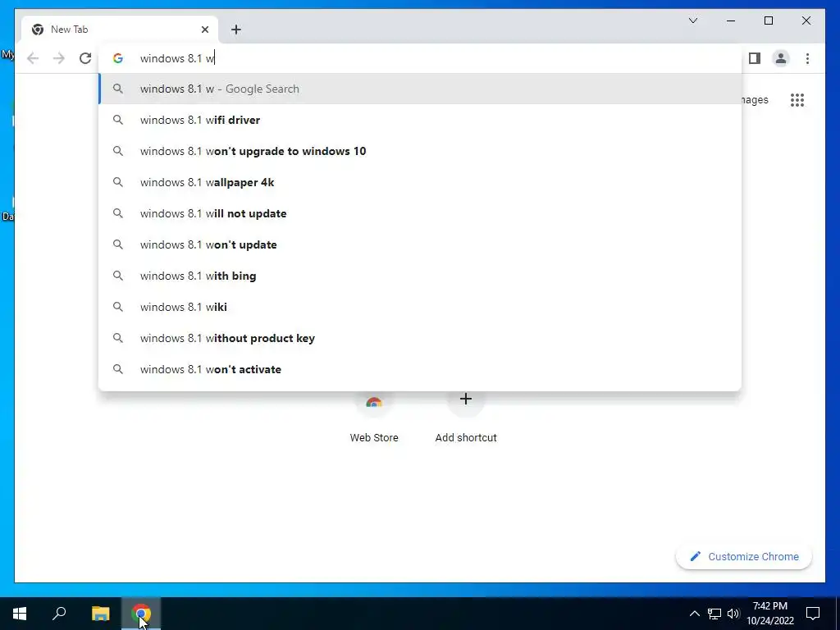This screenshot has height=630, width=840.
Task: Open taskbar search magnifier
Action: [x=59, y=614]
